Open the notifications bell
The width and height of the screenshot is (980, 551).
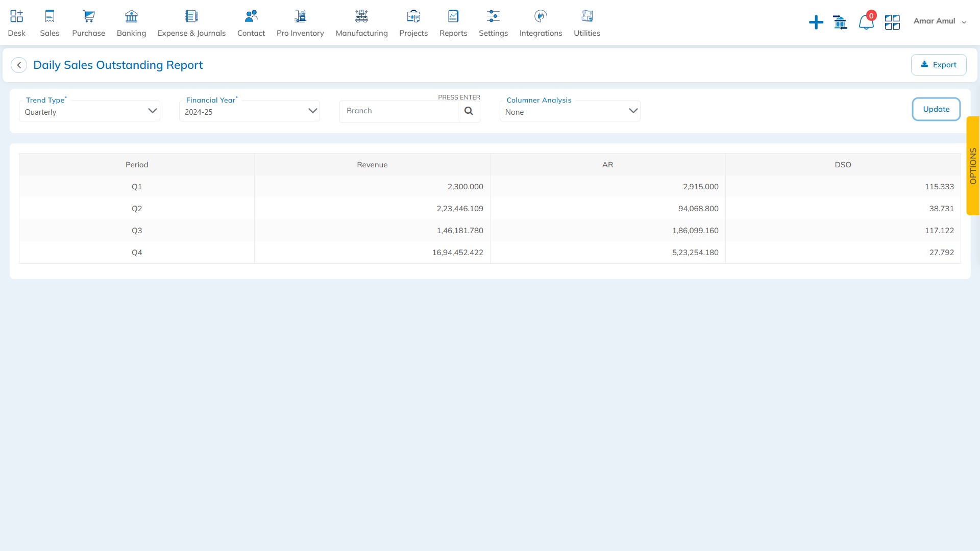(x=866, y=22)
